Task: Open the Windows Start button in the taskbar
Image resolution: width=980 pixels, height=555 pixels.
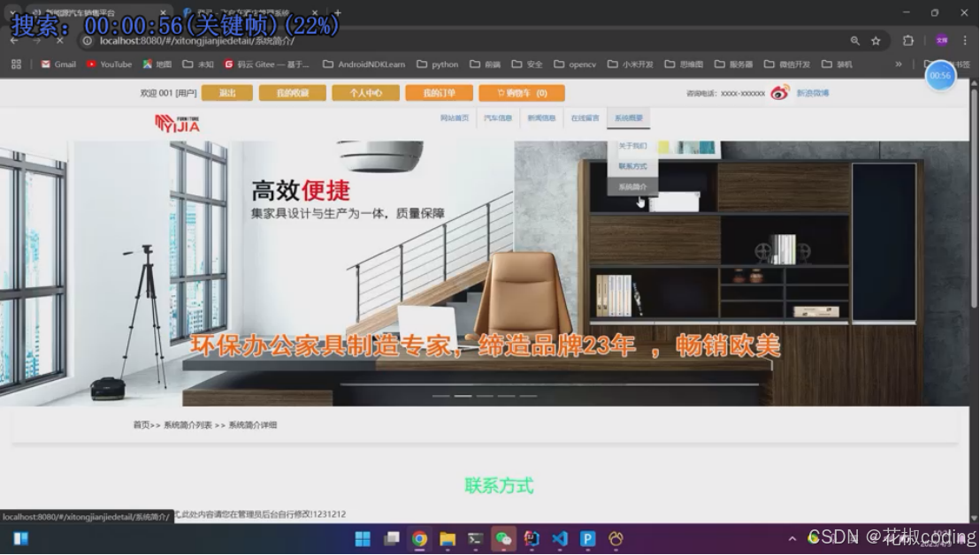Action: [363, 539]
